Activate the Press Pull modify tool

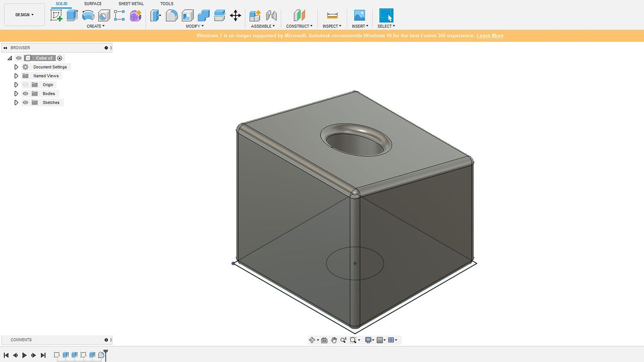coord(155,15)
